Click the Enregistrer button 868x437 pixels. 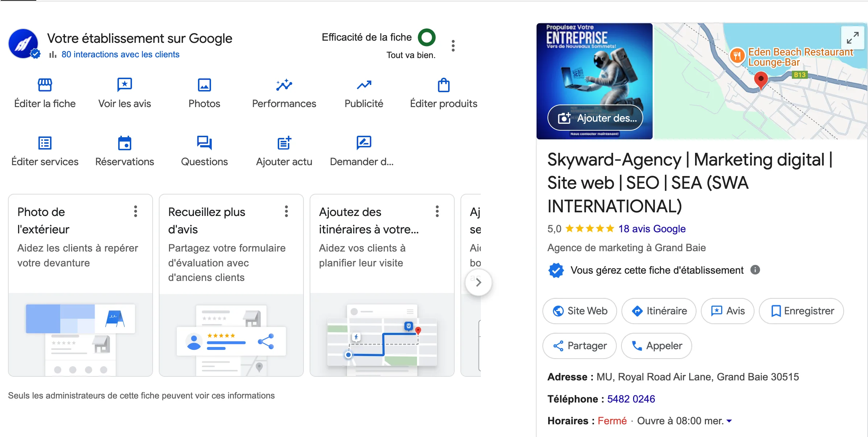click(x=802, y=311)
